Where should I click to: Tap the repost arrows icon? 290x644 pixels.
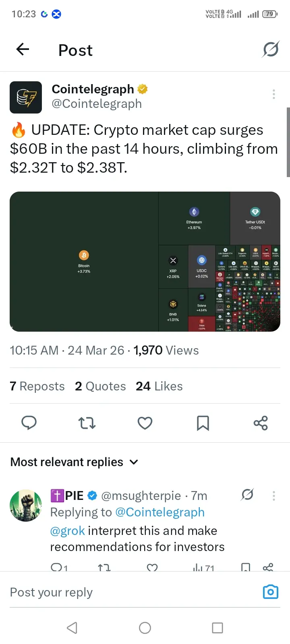[x=87, y=423]
